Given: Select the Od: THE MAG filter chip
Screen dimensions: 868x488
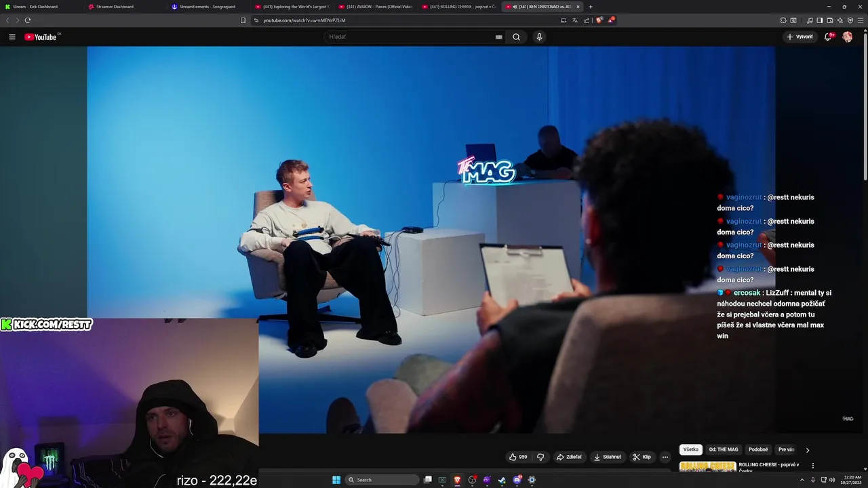Looking at the screenshot, I should [724, 450].
